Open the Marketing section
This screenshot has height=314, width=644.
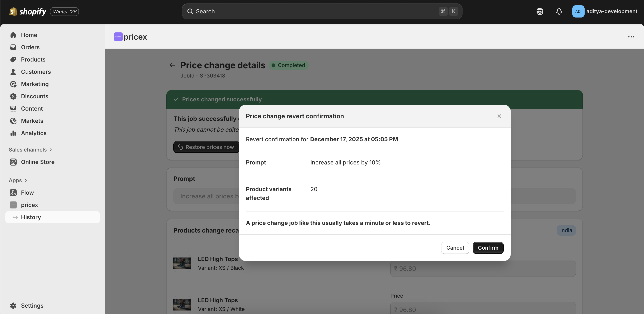click(35, 84)
